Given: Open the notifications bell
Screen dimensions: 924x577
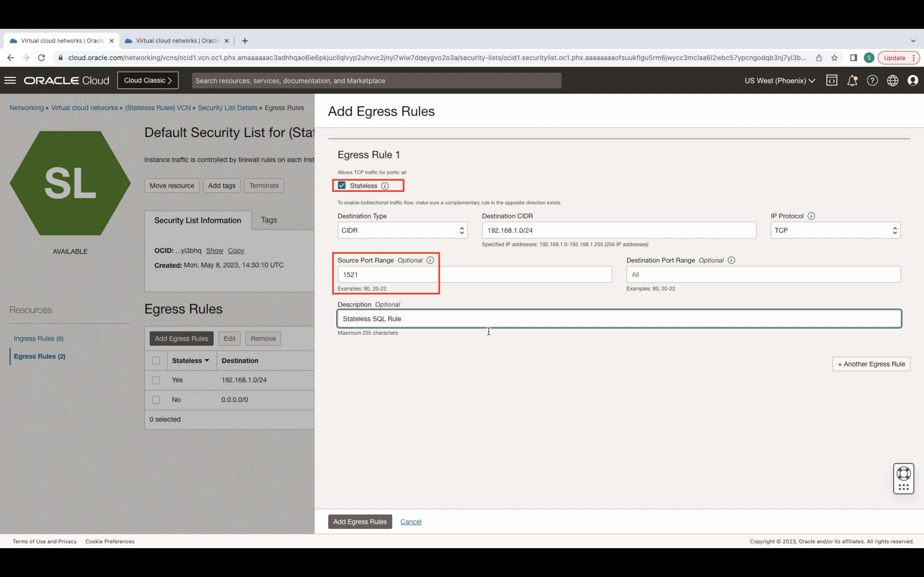Looking at the screenshot, I should coord(852,80).
